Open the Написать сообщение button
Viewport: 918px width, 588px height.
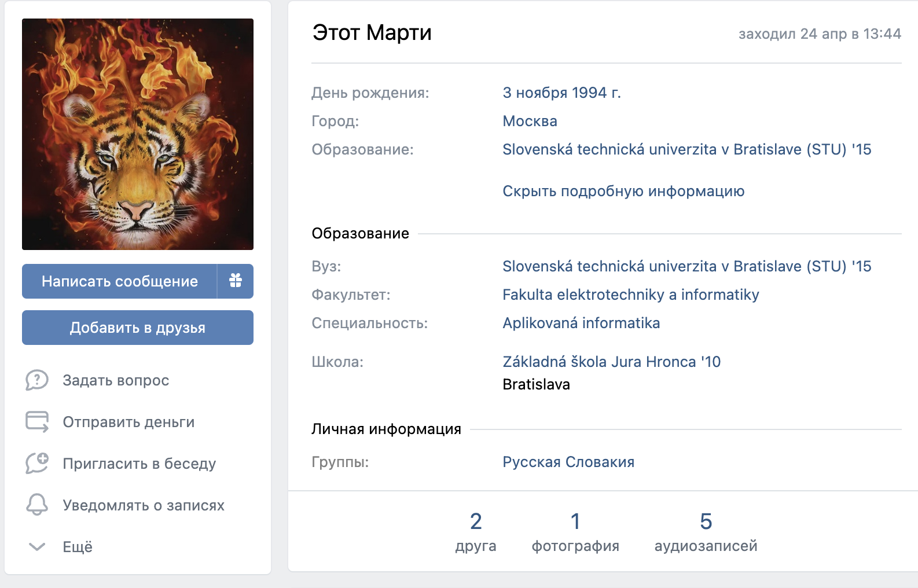tap(119, 281)
